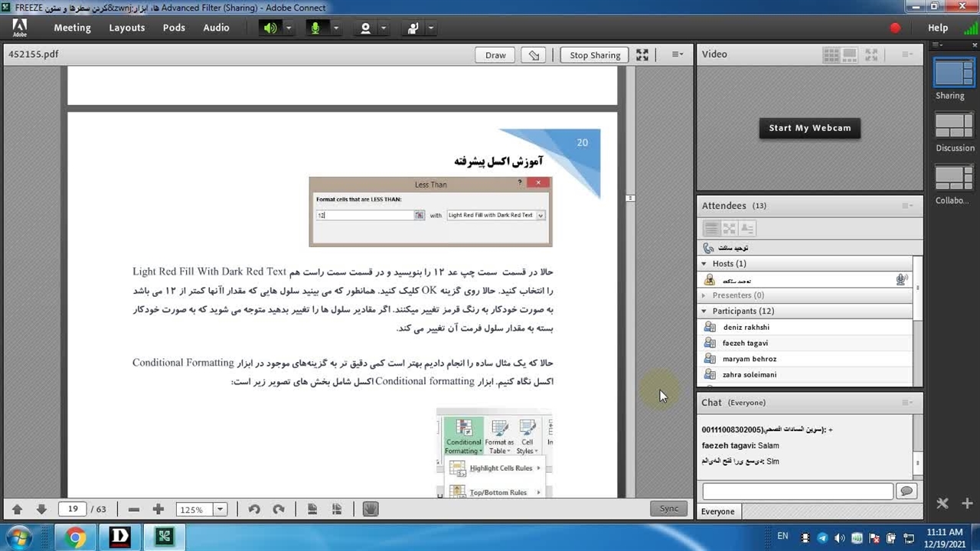Mute the speaker audio
980x551 pixels.
[x=270, y=28]
